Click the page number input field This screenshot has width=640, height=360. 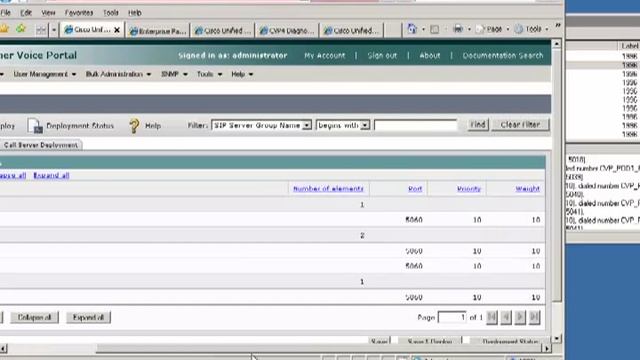pos(452,317)
